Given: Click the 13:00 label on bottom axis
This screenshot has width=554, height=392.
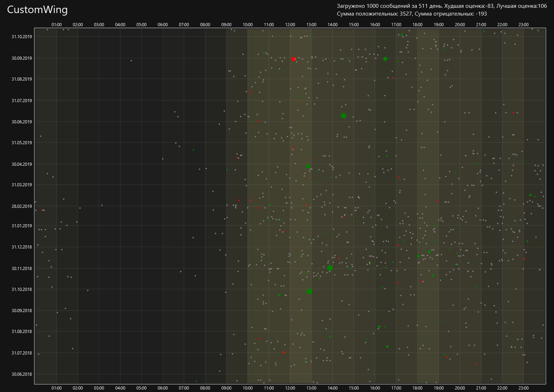Looking at the screenshot, I should pyautogui.click(x=311, y=388).
